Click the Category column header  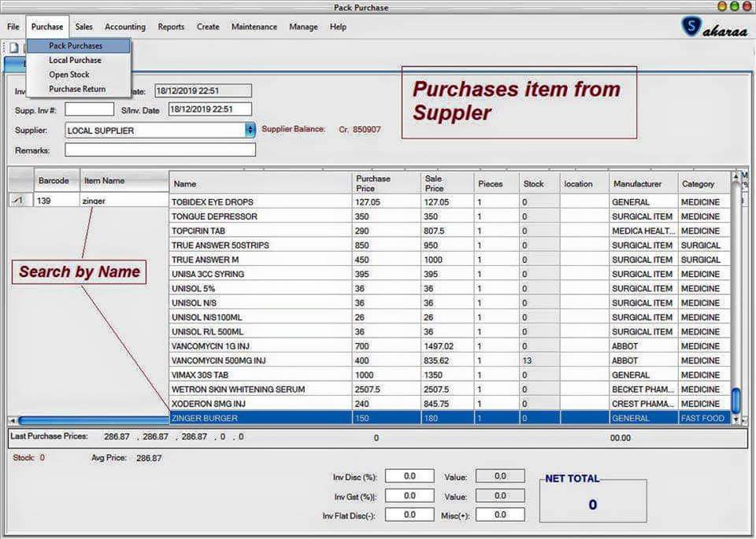[704, 183]
